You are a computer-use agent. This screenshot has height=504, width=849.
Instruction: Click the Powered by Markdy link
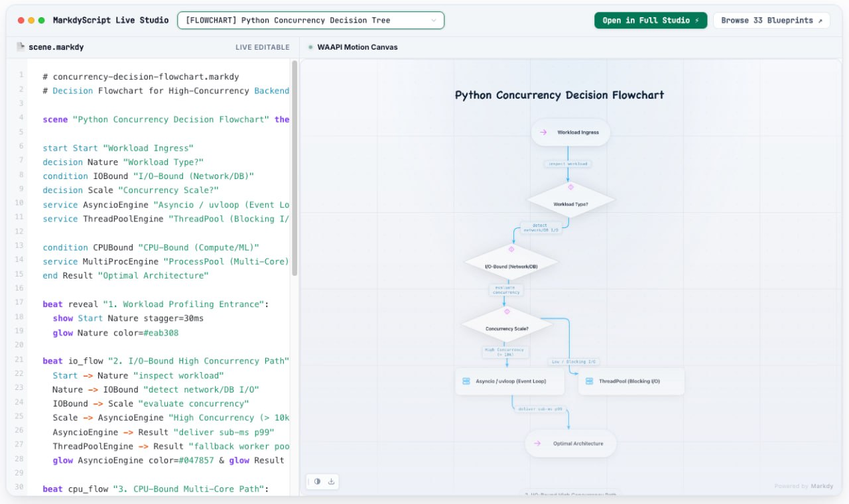(804, 486)
